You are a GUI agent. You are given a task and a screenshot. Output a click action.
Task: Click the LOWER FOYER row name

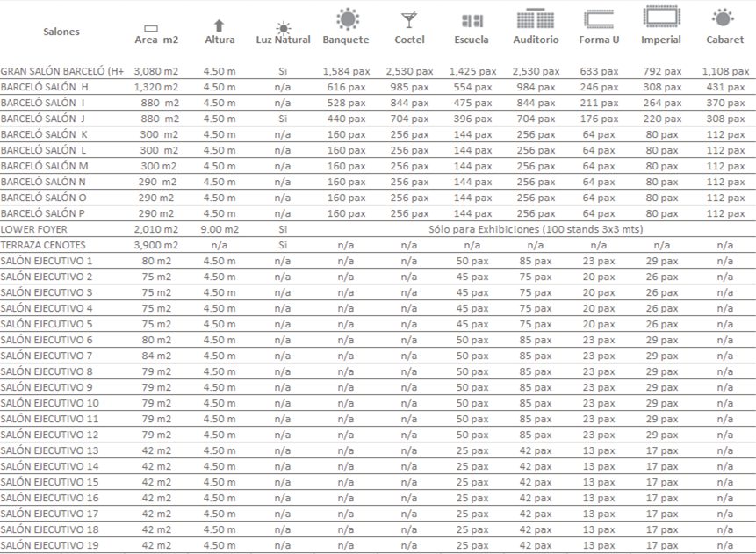[33, 229]
